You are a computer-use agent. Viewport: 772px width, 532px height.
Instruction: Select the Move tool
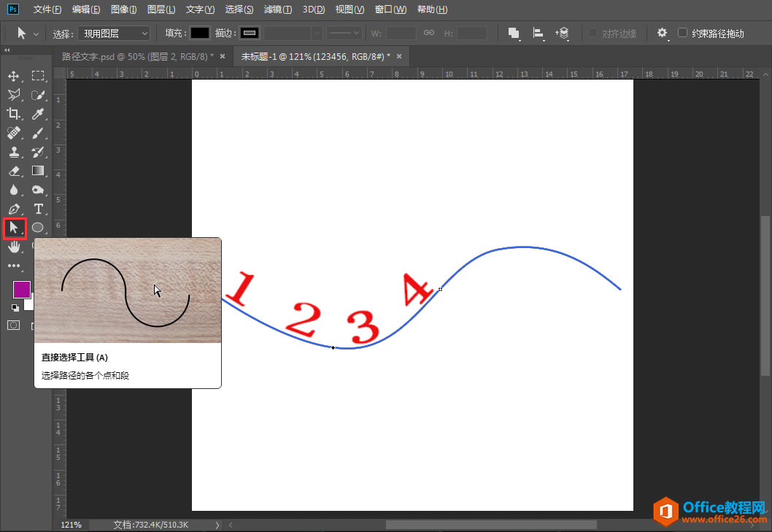[x=14, y=76]
